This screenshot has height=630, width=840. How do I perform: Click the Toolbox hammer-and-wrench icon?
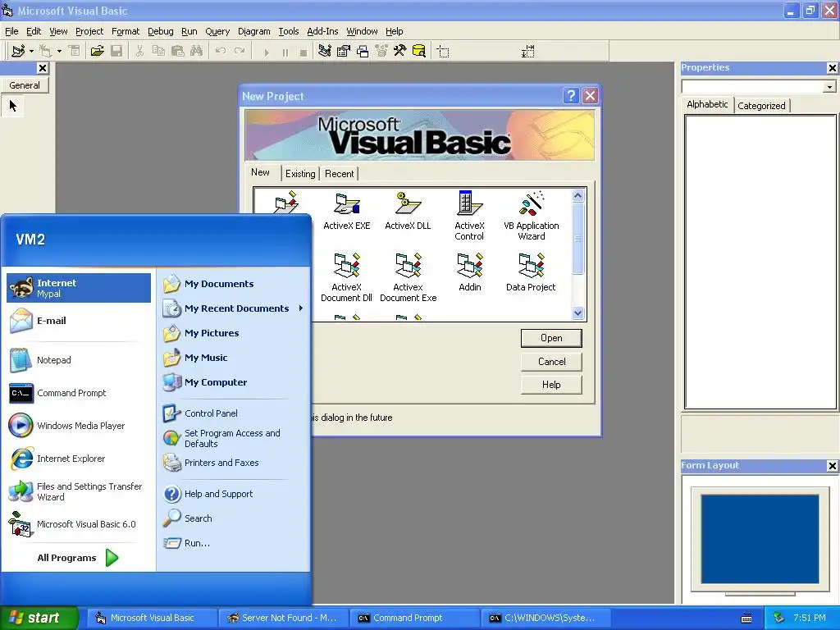(x=399, y=51)
